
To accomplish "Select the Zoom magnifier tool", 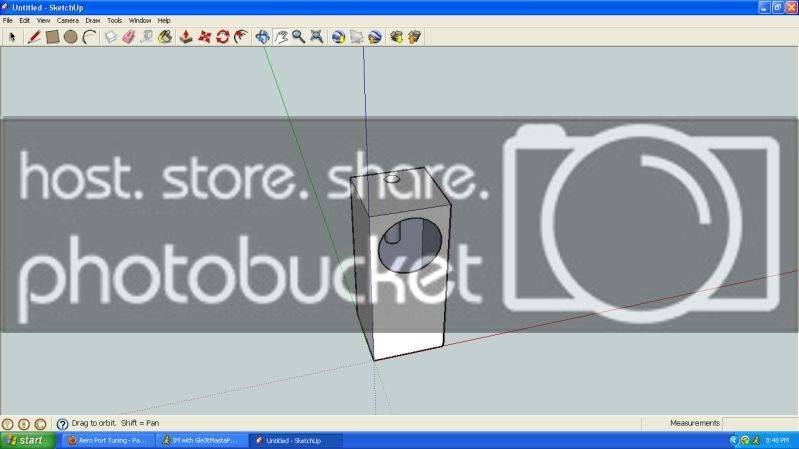I will pos(299,37).
